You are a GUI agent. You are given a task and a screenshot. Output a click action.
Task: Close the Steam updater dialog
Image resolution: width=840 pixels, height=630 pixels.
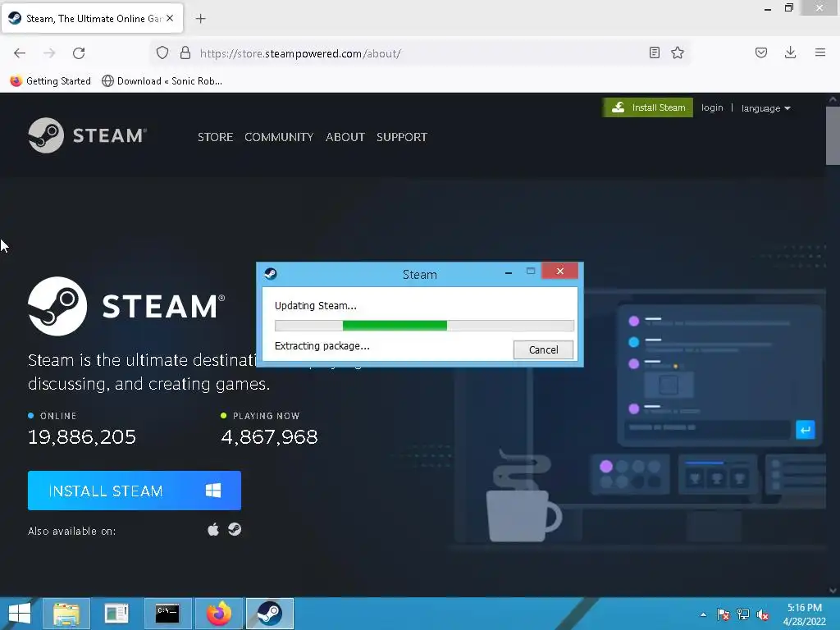[559, 271]
